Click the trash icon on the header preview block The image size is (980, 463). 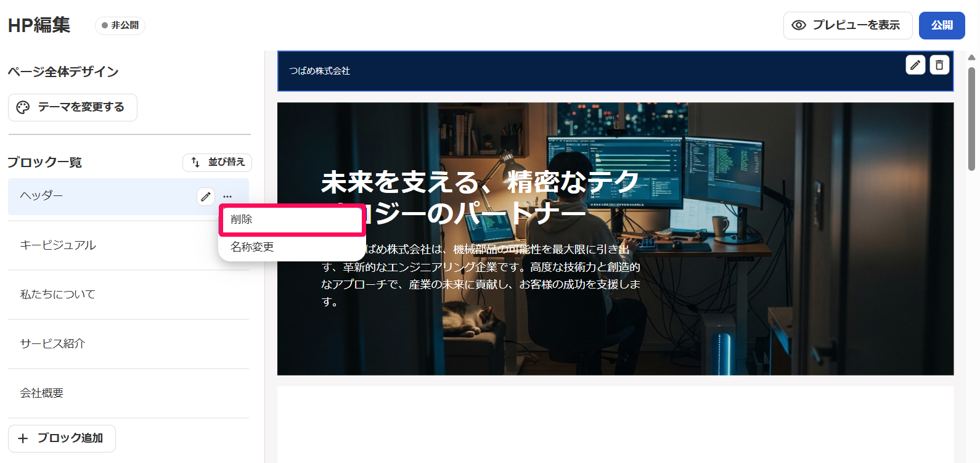pyautogui.click(x=939, y=65)
